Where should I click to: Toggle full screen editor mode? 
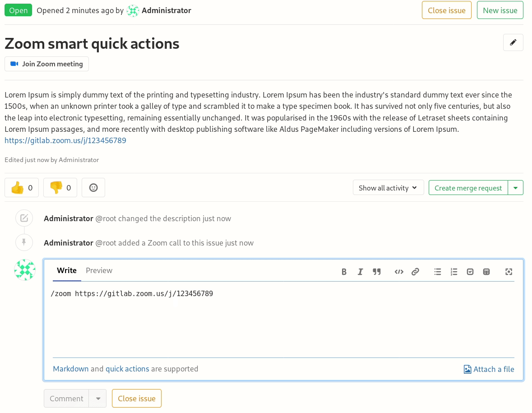tap(509, 272)
